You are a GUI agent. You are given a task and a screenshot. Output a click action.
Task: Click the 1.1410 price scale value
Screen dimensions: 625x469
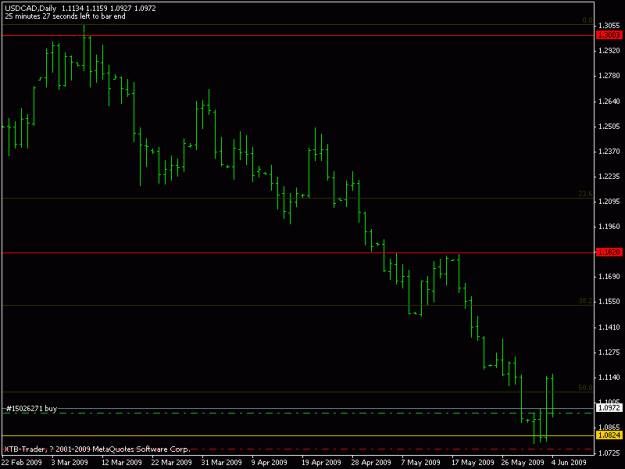tap(609, 328)
